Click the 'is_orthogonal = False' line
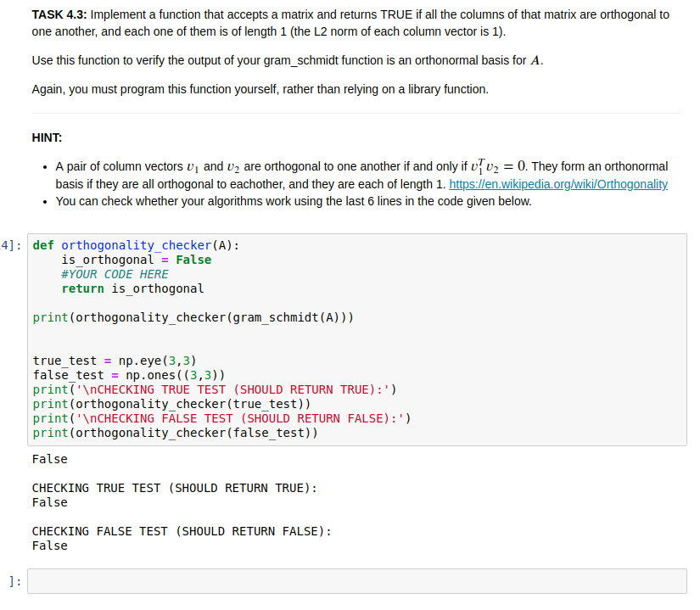 [136, 260]
